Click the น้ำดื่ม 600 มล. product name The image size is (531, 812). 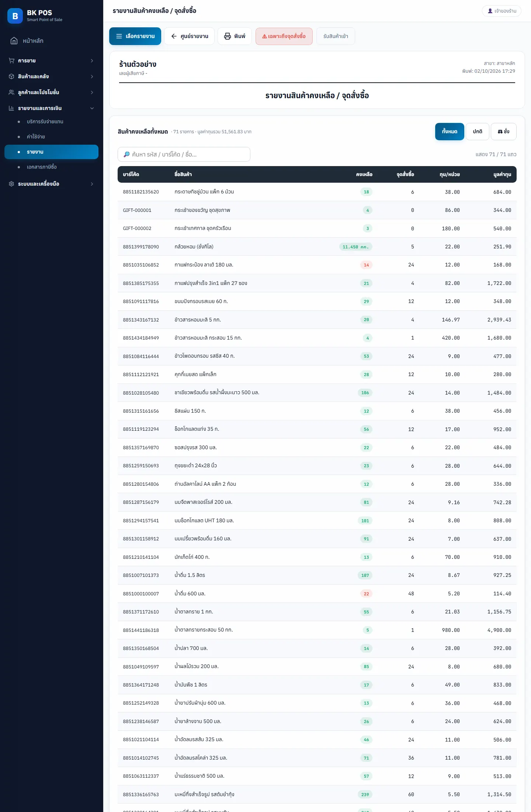click(x=190, y=593)
